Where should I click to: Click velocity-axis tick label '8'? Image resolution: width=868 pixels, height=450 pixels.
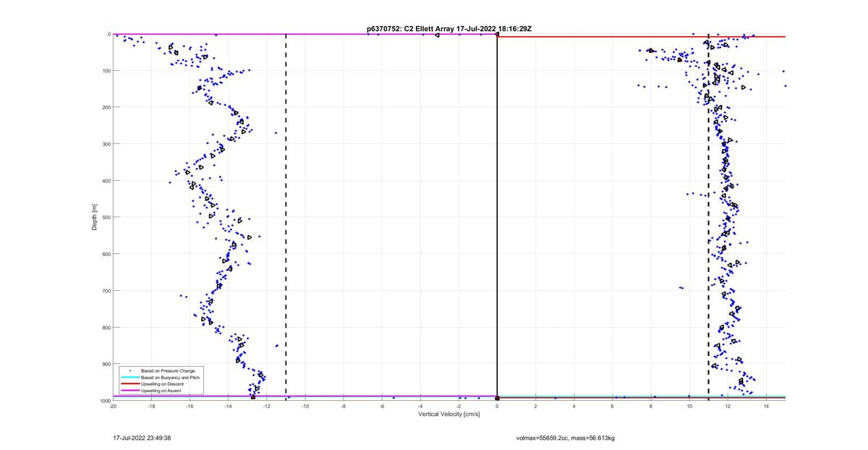coord(651,407)
